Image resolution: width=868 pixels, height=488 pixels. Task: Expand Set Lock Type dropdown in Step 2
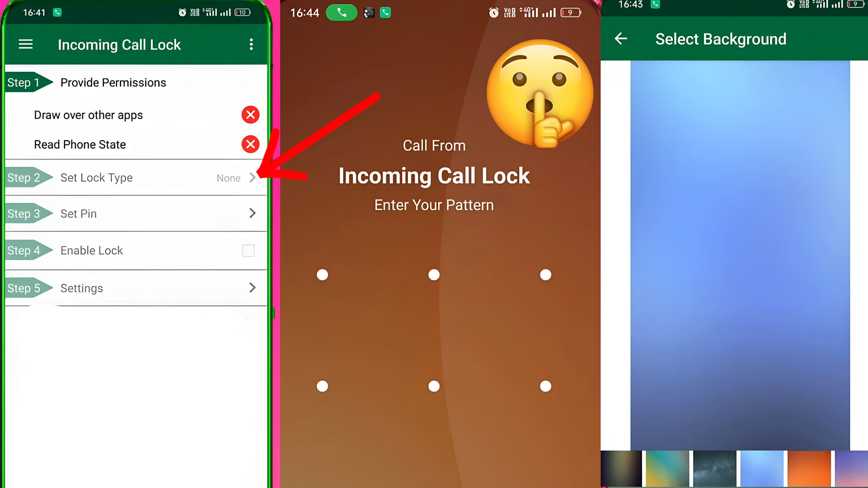click(253, 177)
